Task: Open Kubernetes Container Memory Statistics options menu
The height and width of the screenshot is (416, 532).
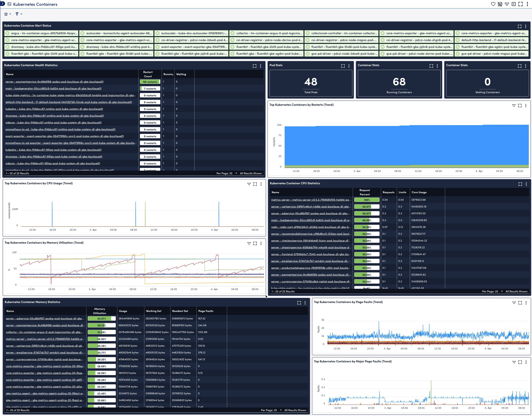Action: coord(305,303)
